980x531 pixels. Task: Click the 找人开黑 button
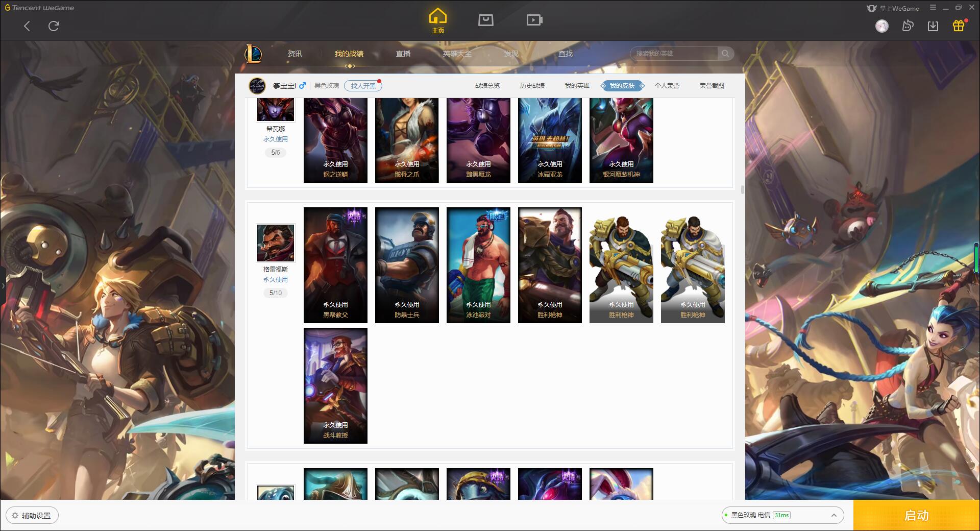pos(363,86)
